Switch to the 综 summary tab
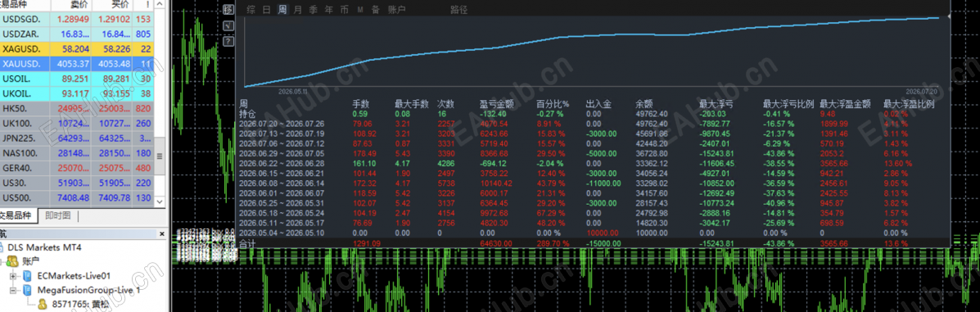The height and width of the screenshot is (312, 980). 251,9
